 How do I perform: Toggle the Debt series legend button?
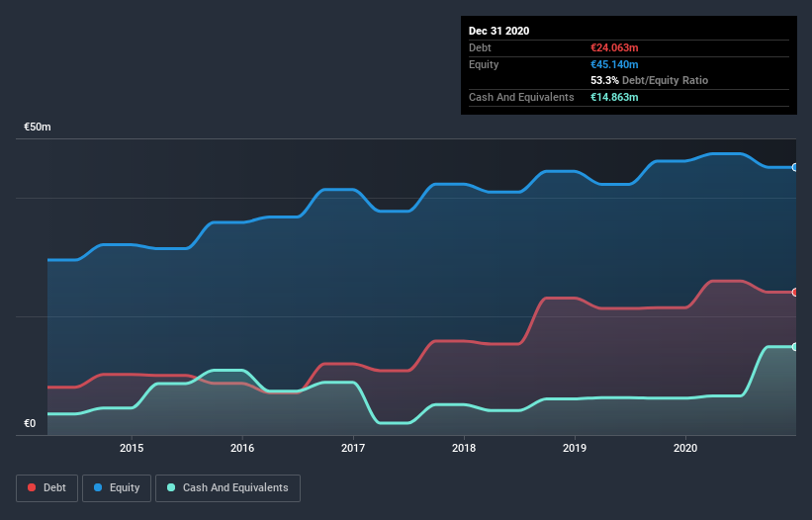point(47,488)
